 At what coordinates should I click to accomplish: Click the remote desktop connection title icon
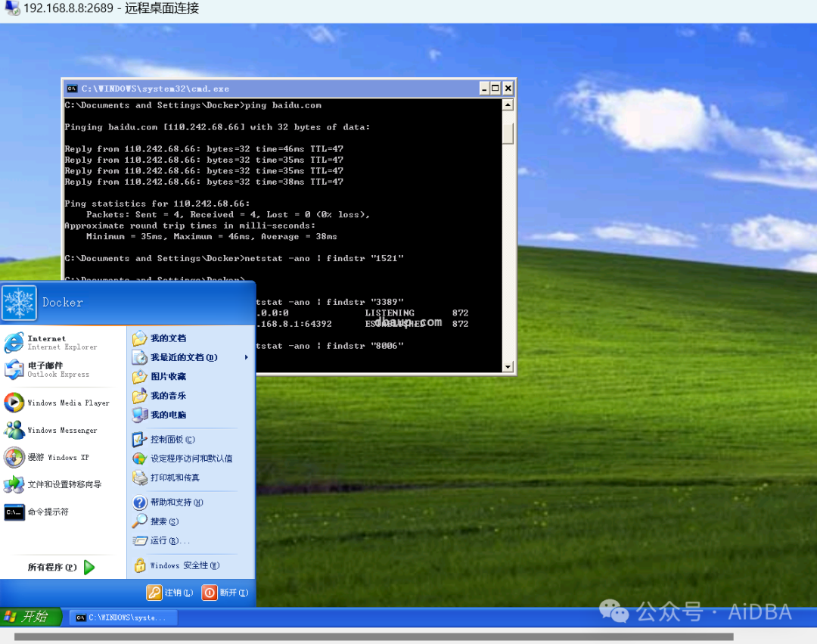[11, 8]
